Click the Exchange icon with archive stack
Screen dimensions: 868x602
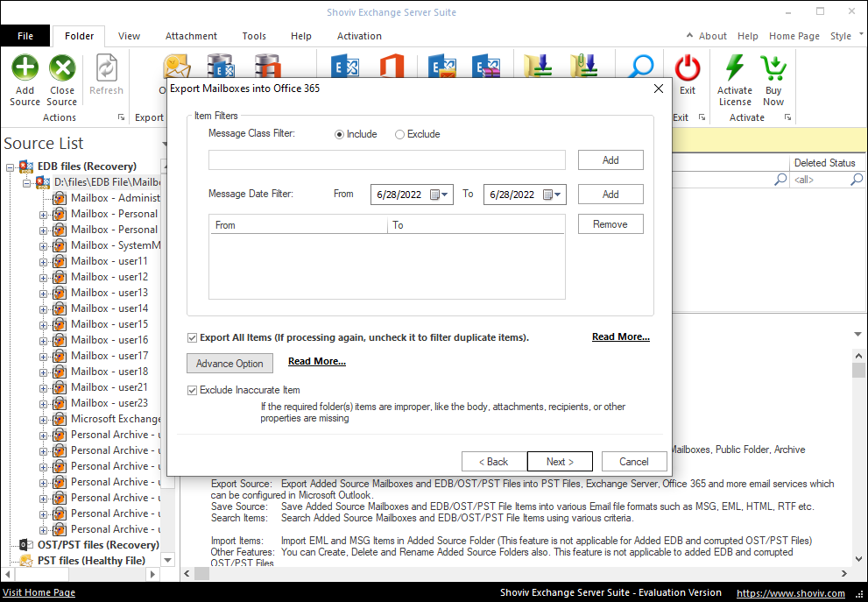click(486, 66)
